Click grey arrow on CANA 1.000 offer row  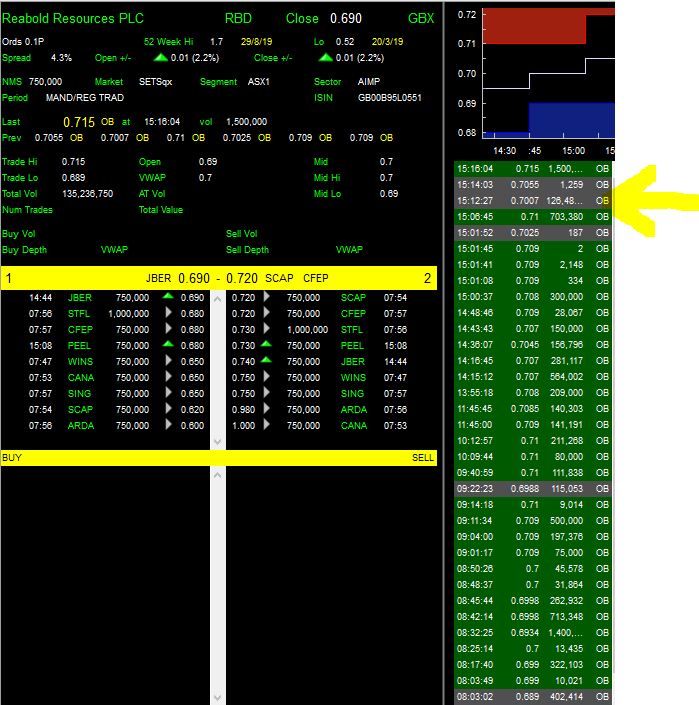pyautogui.click(x=267, y=424)
